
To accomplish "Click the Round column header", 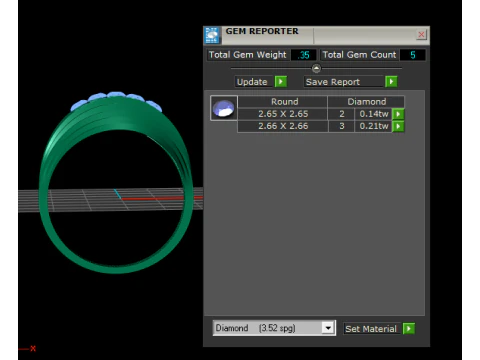I will pyautogui.click(x=284, y=102).
